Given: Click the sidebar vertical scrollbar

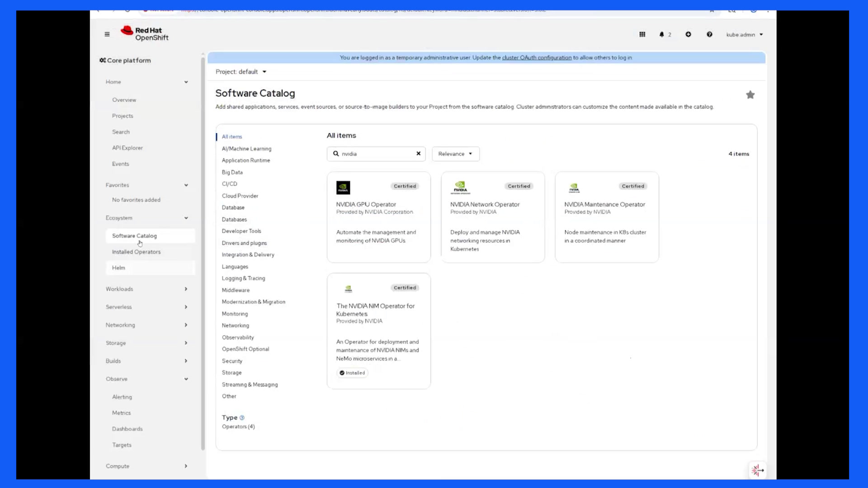Looking at the screenshot, I should tap(203, 253).
